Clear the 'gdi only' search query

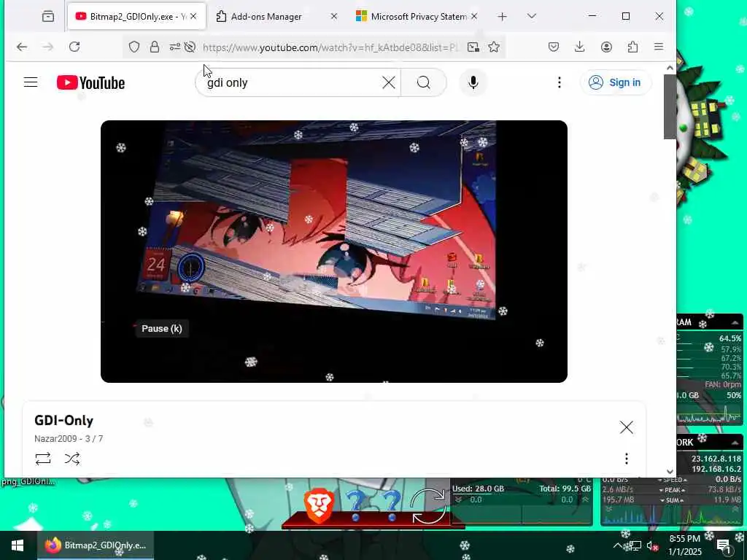tap(389, 83)
